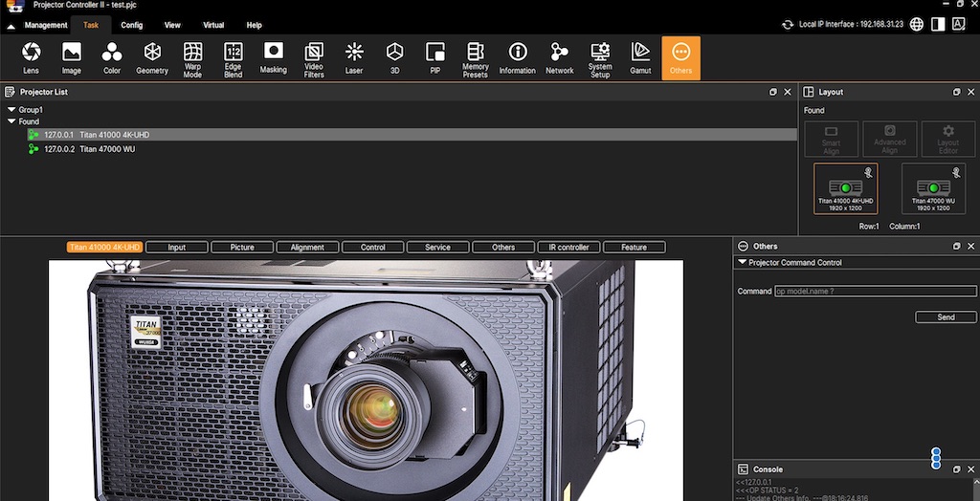
Task: Select the Titan 47000 WU layout thumbnail
Action: tap(933, 188)
